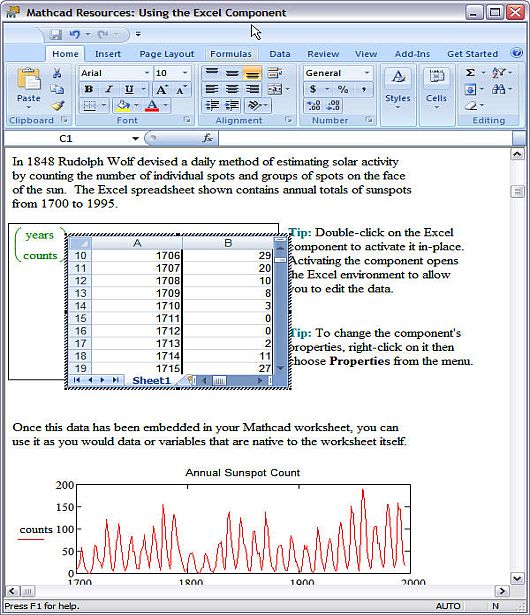Screen dimensions: 530x615
Task: Click the formula bar input field
Action: point(365,138)
